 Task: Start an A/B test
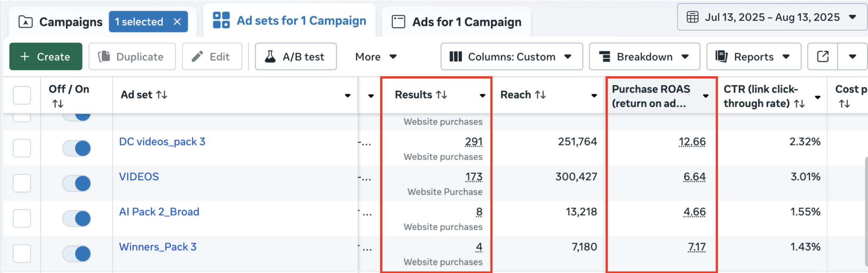(296, 56)
